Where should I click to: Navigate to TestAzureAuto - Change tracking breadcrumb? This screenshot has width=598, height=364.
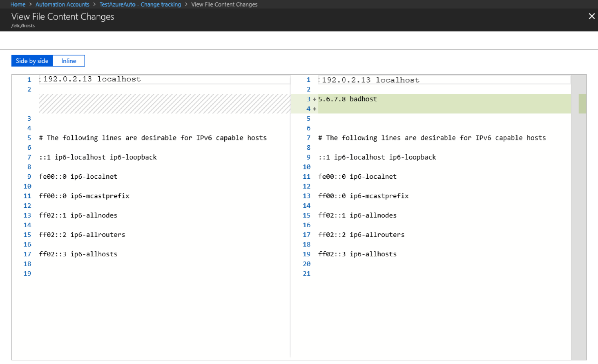pos(140,4)
